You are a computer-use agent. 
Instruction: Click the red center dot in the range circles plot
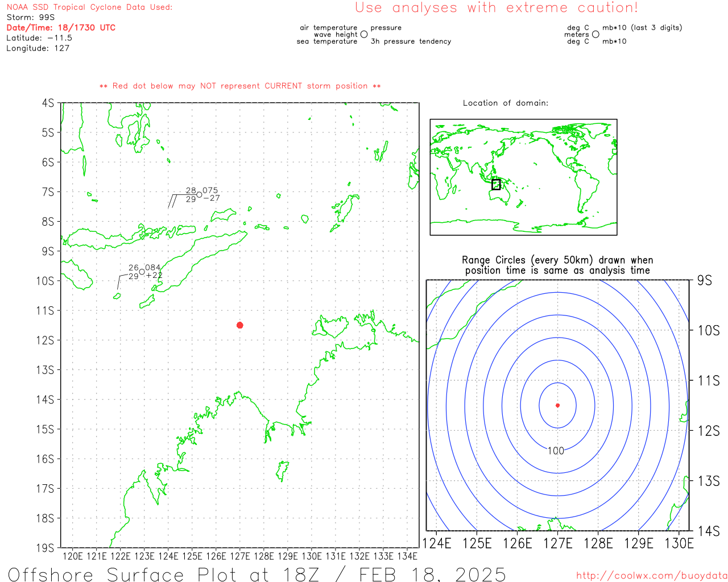(557, 405)
